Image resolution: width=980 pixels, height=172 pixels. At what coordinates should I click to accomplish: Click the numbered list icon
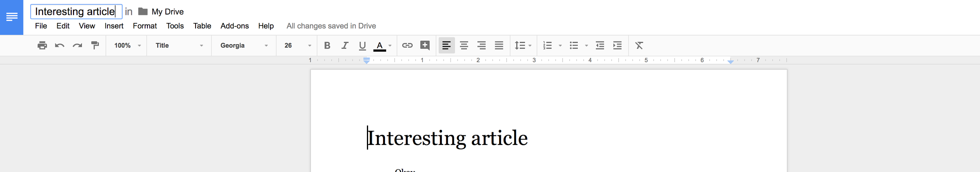pos(547,45)
